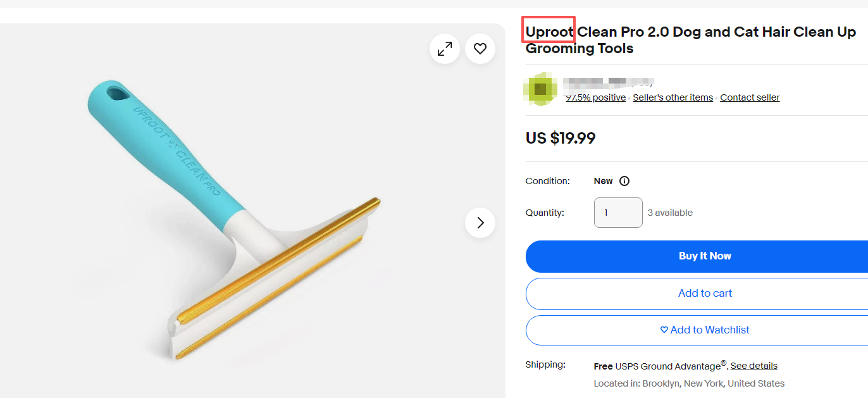Viewport: 868px width, 398px height.
Task: Click the highlighted word Uproot in the title
Action: (x=548, y=30)
